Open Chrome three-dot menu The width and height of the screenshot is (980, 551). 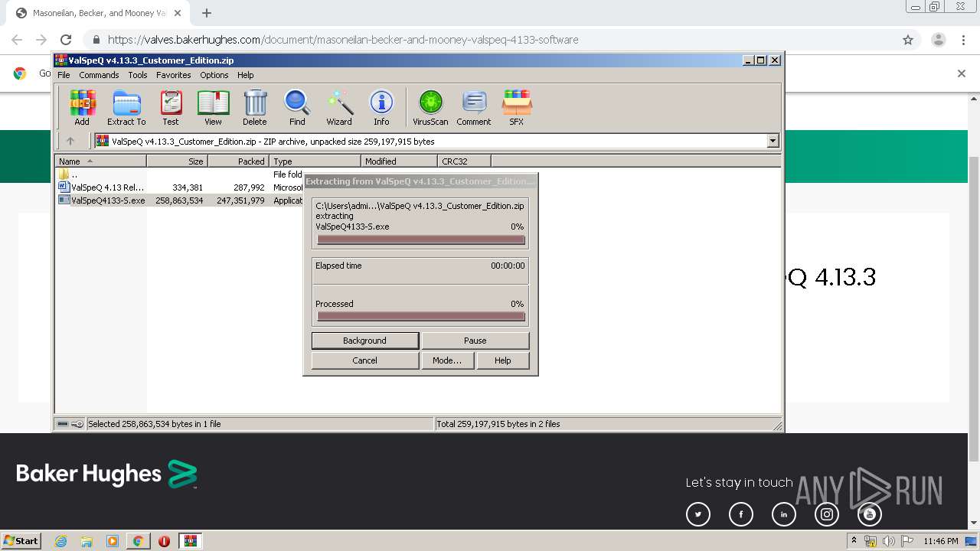point(963,40)
